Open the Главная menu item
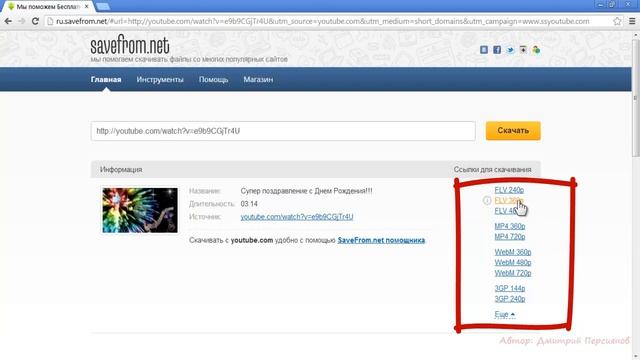This screenshot has height=360, width=640. [x=106, y=80]
